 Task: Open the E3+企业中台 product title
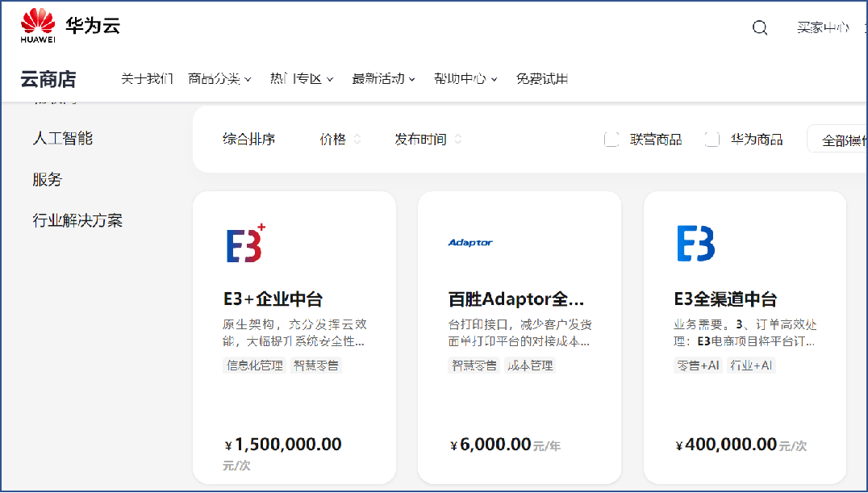click(x=273, y=299)
